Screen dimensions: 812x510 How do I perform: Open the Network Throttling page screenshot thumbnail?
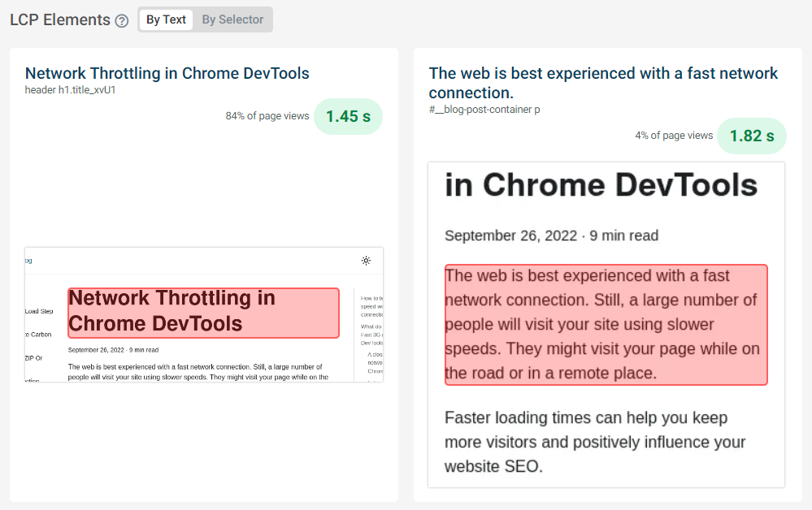204,314
